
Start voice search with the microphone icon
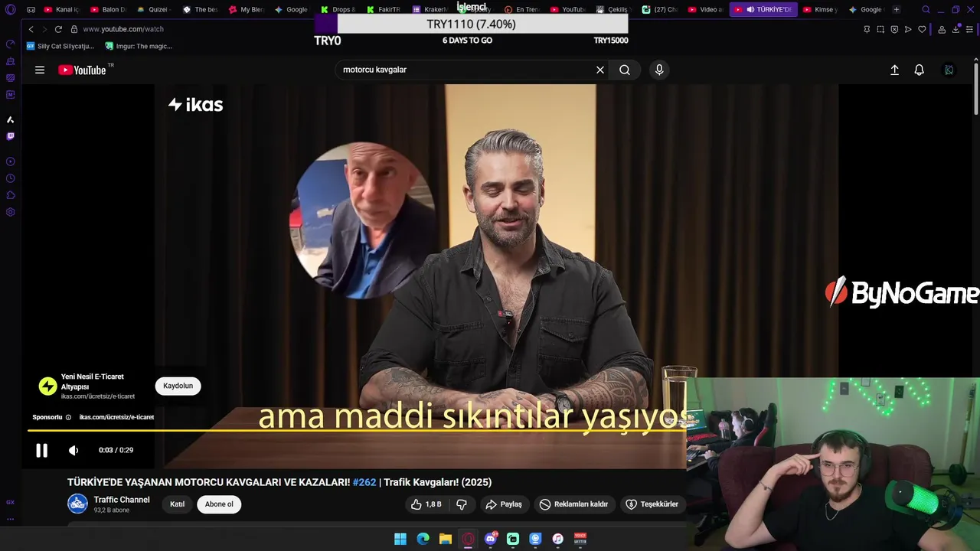point(659,70)
